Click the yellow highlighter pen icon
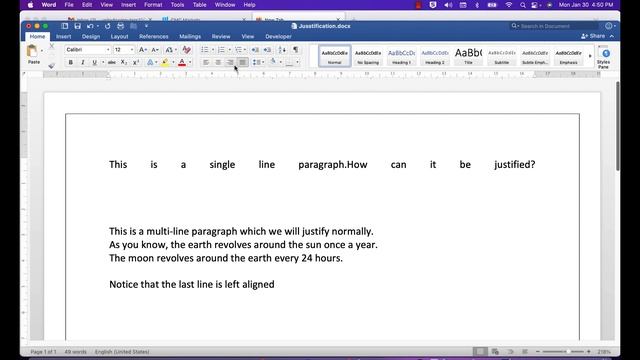The width and height of the screenshot is (640, 360). [x=165, y=62]
